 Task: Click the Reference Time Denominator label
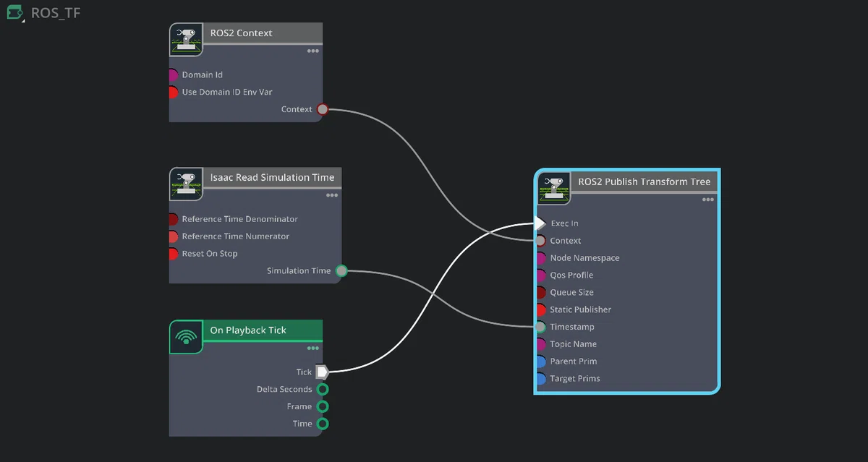coord(240,219)
